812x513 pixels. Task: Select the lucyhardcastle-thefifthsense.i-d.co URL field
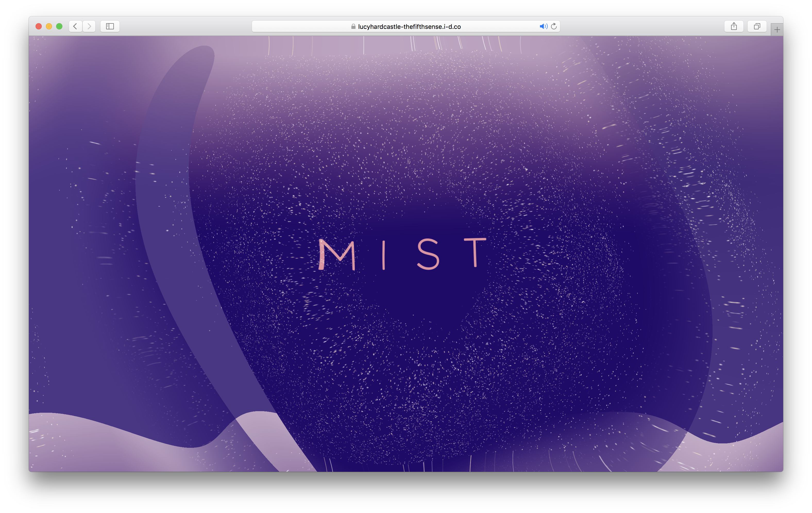(x=409, y=27)
